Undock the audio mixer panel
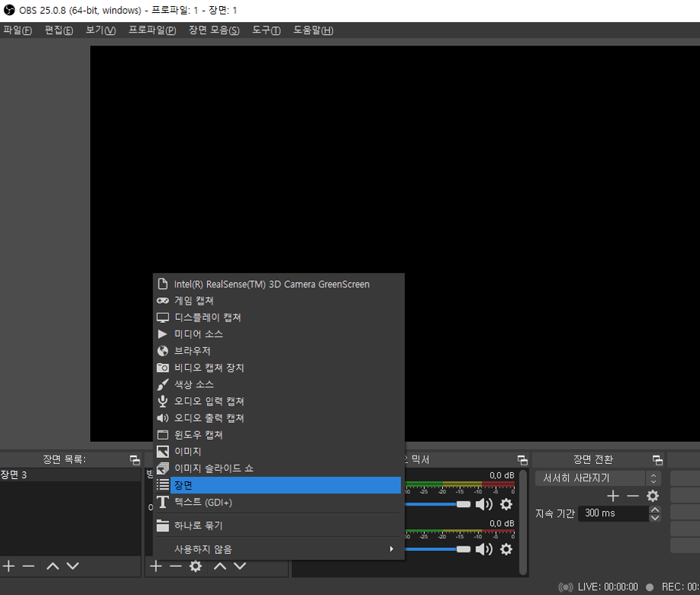Viewport: 700px width, 595px height. [523, 460]
